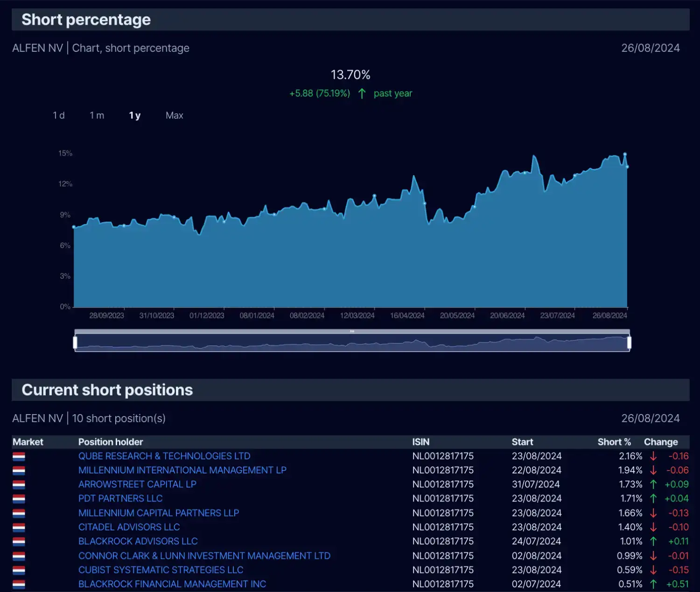Open MILLENNIUM INTERNATIONAL MANAGEMENT LP link
The height and width of the screenshot is (592, 700).
tap(182, 470)
